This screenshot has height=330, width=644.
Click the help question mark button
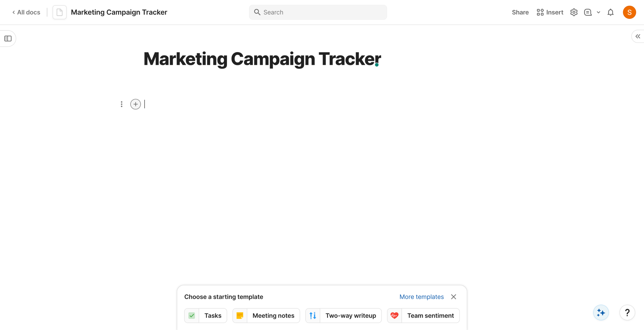(627, 312)
